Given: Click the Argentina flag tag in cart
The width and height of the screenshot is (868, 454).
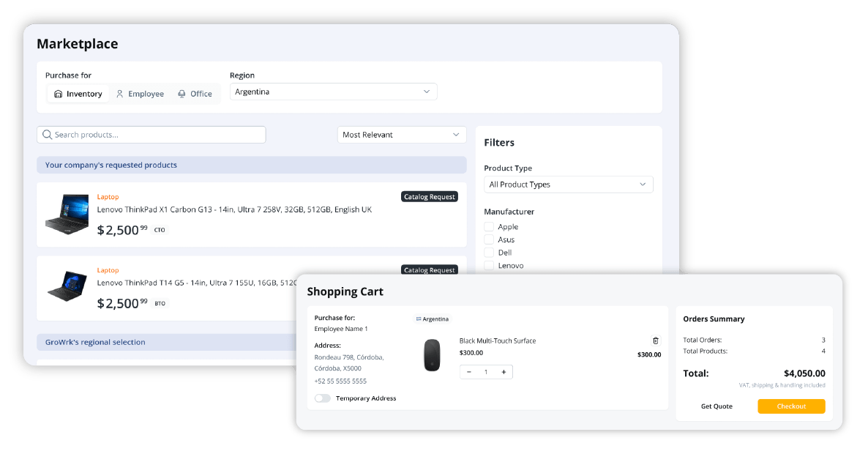Looking at the screenshot, I should point(433,319).
